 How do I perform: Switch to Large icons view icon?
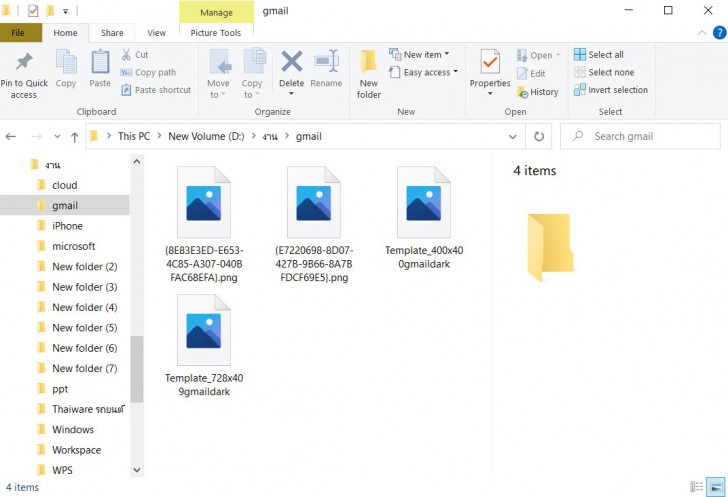[716, 487]
